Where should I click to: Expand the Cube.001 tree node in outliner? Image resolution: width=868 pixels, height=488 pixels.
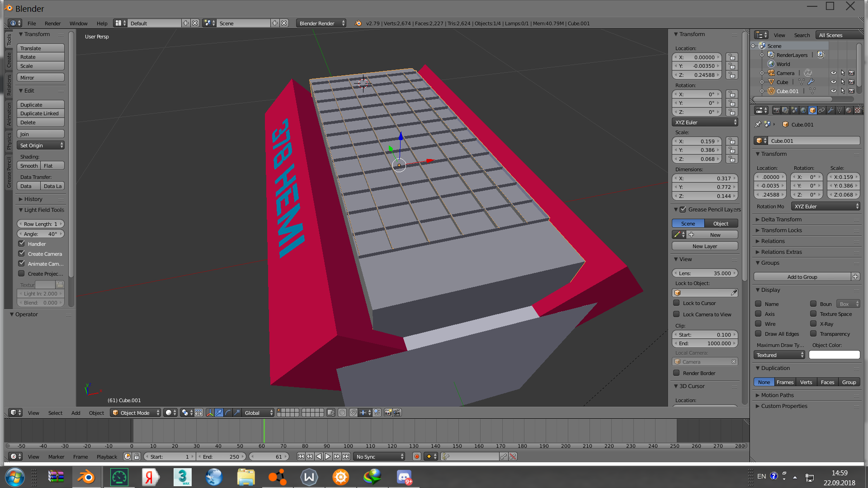tap(762, 91)
